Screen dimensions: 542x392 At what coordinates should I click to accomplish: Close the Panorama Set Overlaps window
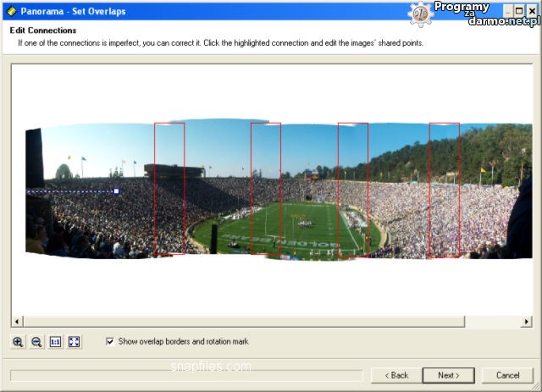(532, 10)
